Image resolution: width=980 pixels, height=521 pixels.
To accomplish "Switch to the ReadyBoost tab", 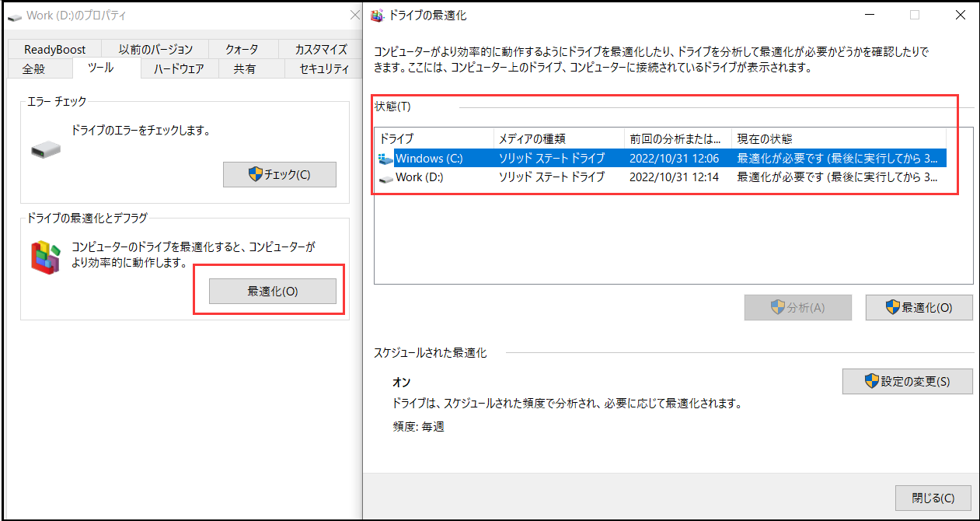I will (x=54, y=49).
